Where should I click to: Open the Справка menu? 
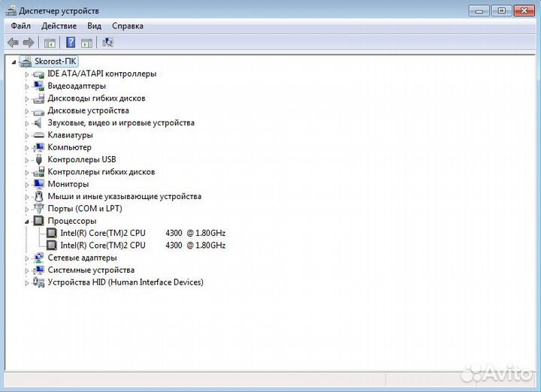127,26
